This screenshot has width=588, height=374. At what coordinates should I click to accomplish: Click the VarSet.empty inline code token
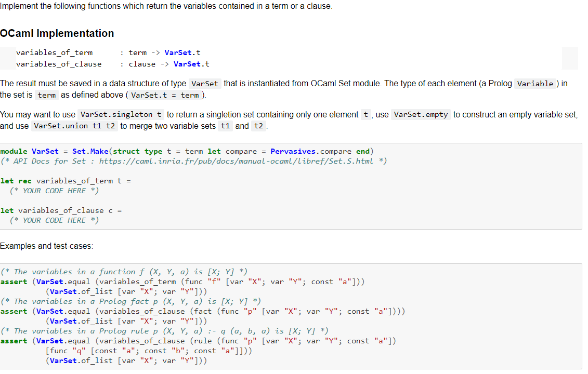point(421,114)
